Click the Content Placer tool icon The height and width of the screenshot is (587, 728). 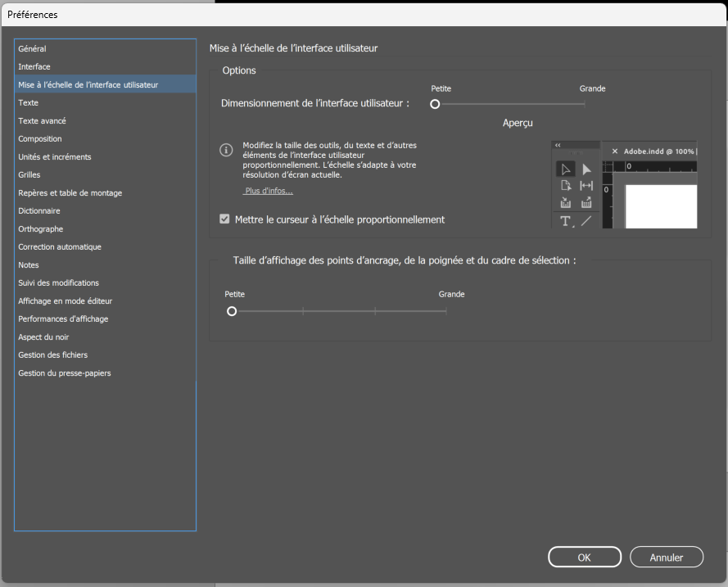586,203
